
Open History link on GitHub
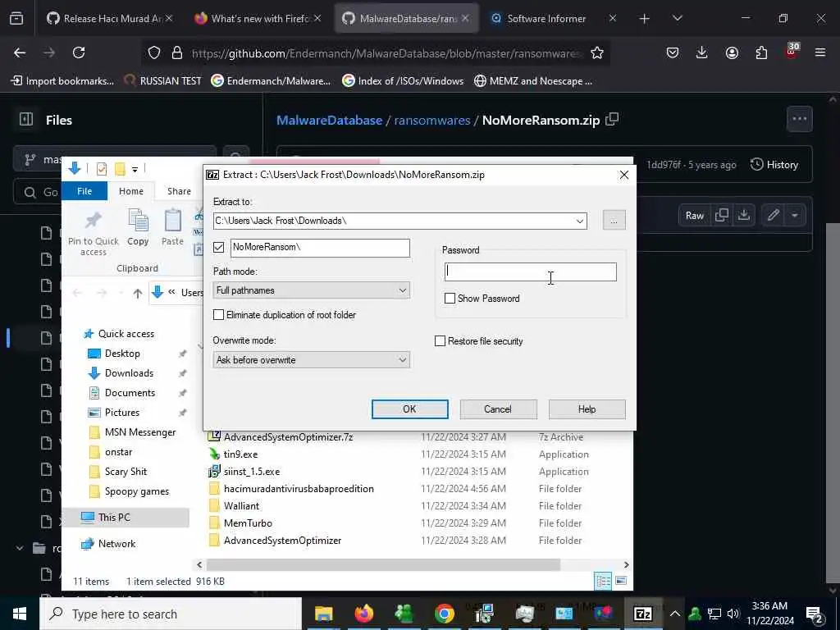point(774,164)
